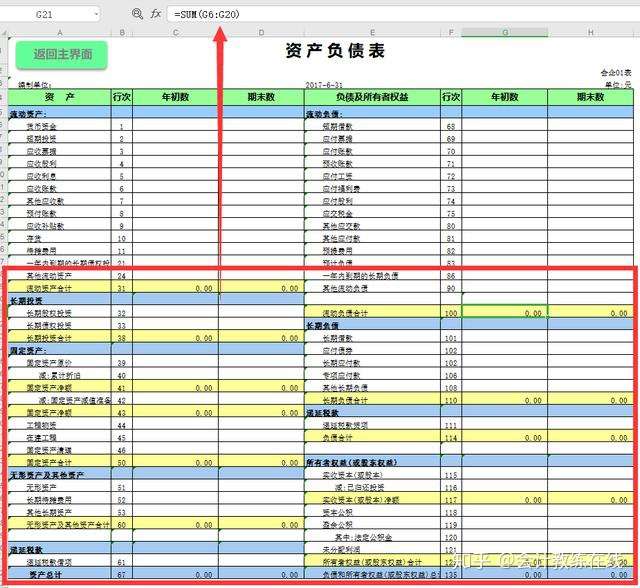
Task: Click the fx insert function icon
Action: 156,14
